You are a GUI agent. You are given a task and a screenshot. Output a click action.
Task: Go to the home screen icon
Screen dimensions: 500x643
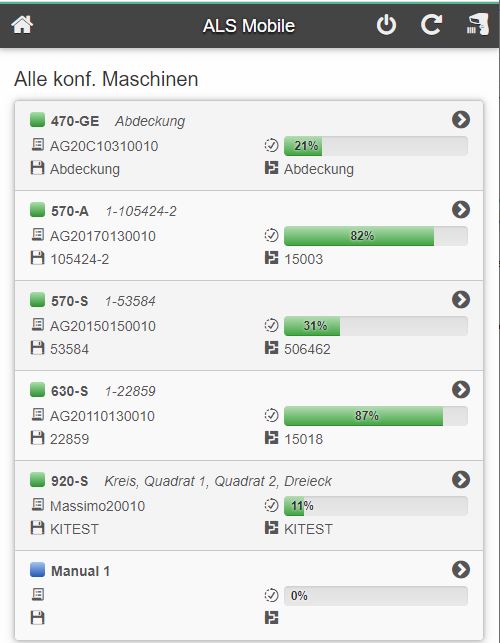22,25
